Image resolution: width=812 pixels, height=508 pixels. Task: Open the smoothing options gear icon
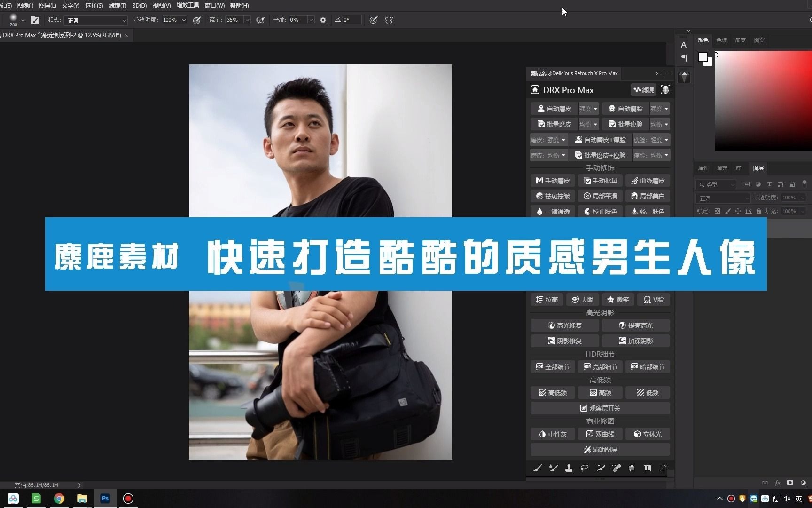tap(323, 20)
